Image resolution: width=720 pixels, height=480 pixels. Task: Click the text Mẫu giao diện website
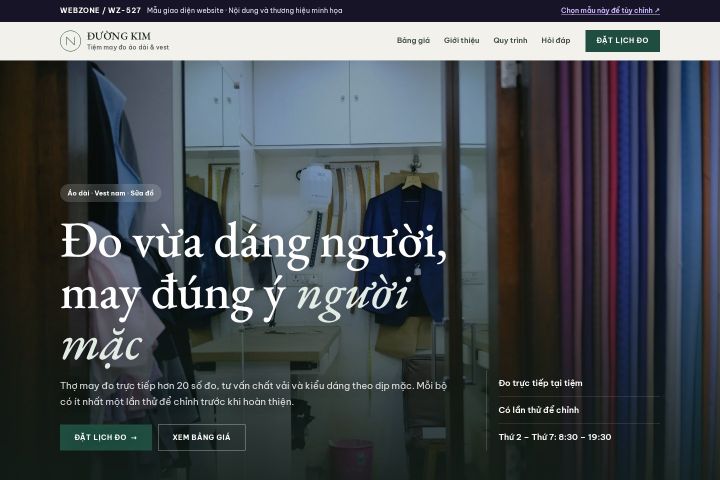(185, 10)
